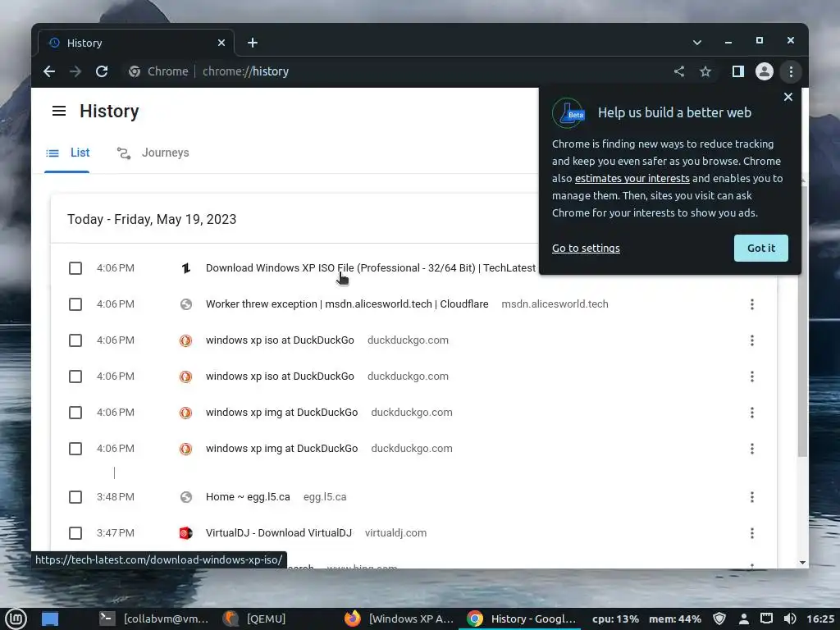This screenshot has width=840, height=630.
Task: Click the msdn.alicesworld.tech domain text
Action: [x=555, y=304]
